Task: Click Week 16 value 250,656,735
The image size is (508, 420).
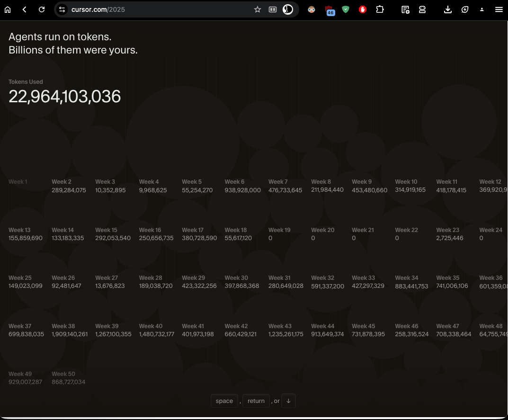Action: [156, 238]
